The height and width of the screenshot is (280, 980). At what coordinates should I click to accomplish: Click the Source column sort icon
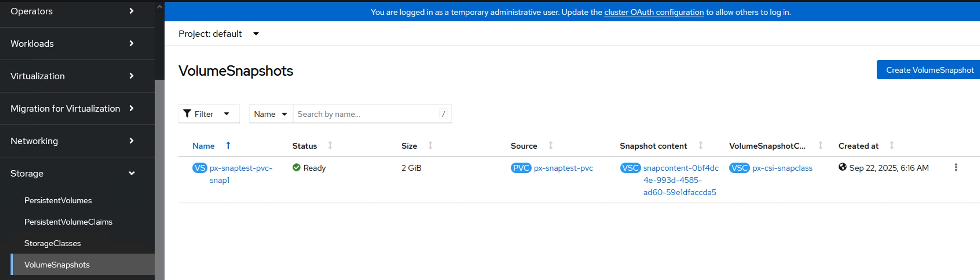(551, 146)
